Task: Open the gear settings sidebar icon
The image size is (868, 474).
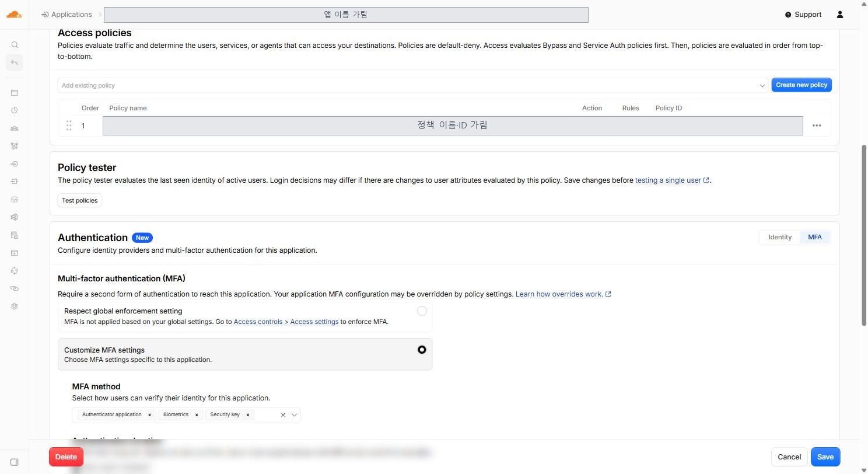Action: pos(15,306)
